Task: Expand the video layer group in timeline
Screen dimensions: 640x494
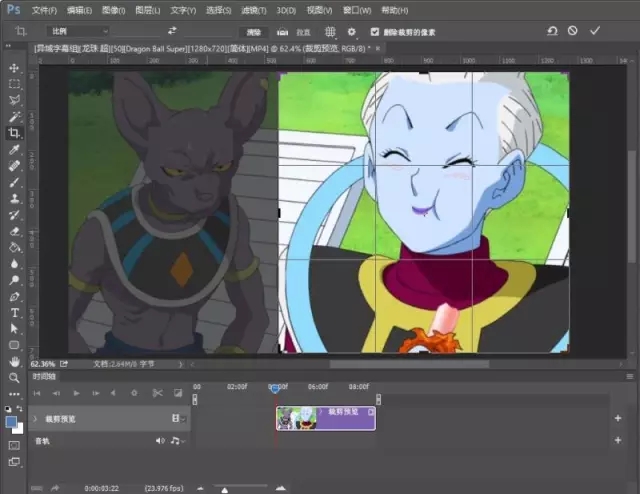Action: click(36, 418)
